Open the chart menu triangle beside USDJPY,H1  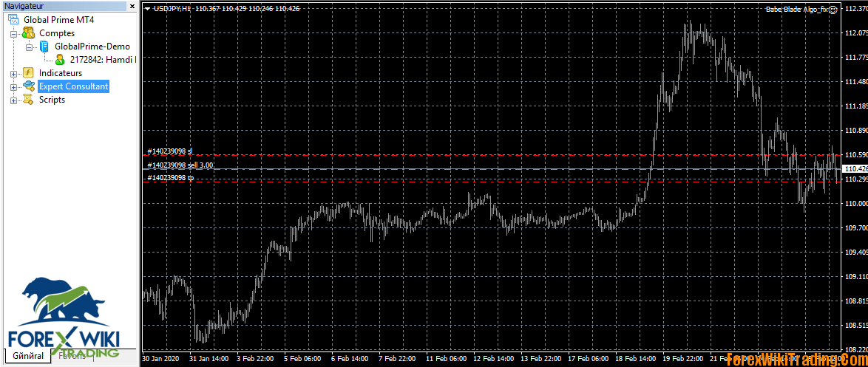pos(147,9)
